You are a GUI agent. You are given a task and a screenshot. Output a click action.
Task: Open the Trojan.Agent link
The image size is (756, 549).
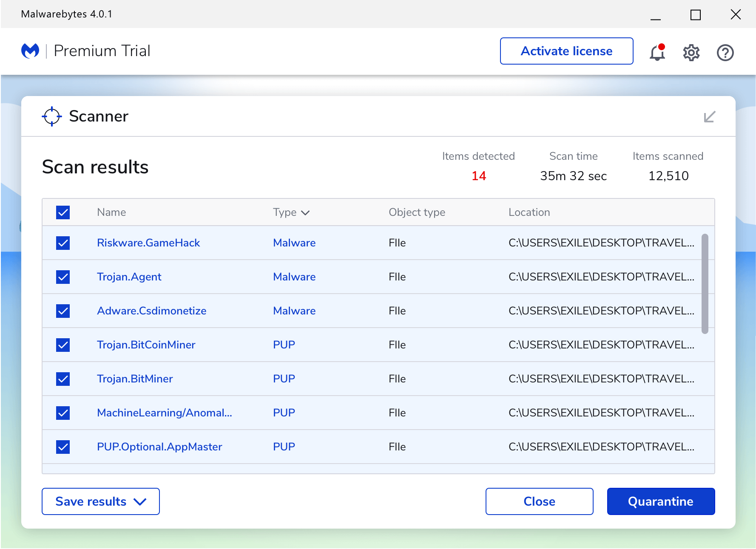(x=129, y=277)
